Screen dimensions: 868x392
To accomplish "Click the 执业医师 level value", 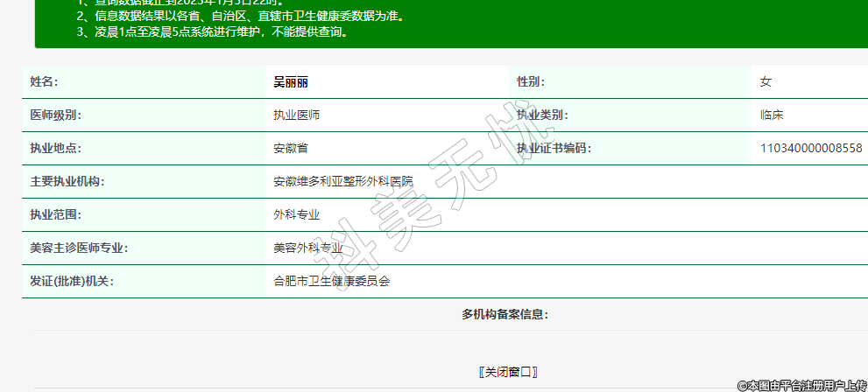I will pyautogui.click(x=296, y=115).
